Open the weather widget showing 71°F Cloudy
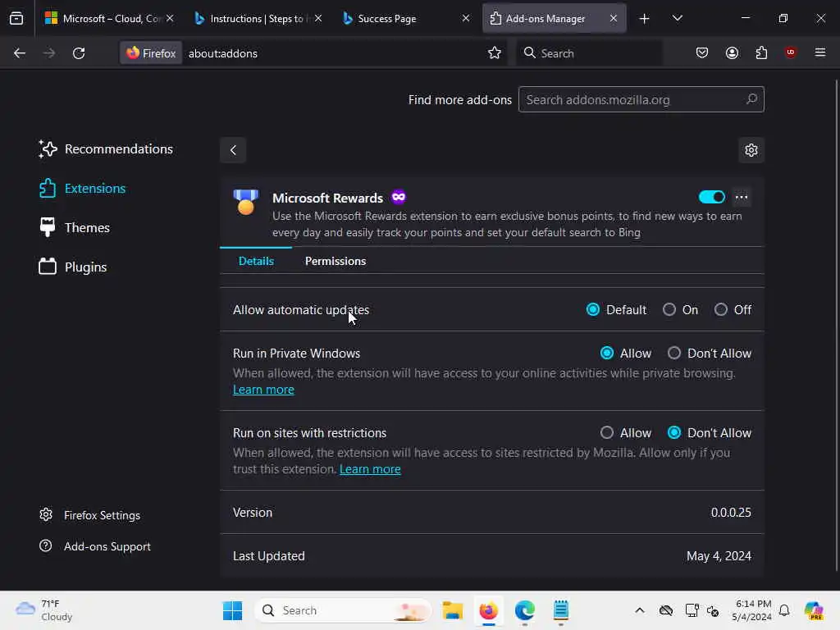This screenshot has width=840, height=630. pos(44,610)
